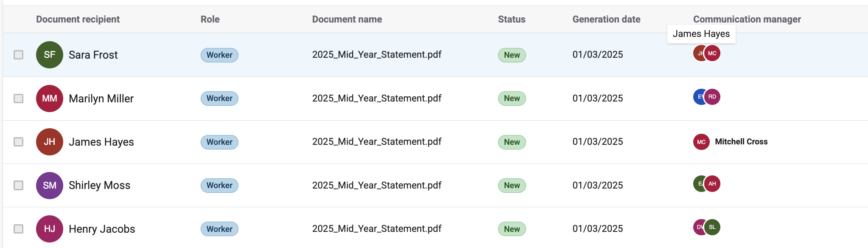Image resolution: width=868 pixels, height=248 pixels.
Task: Click Henry Jacobs' HJ avatar
Action: (50, 229)
